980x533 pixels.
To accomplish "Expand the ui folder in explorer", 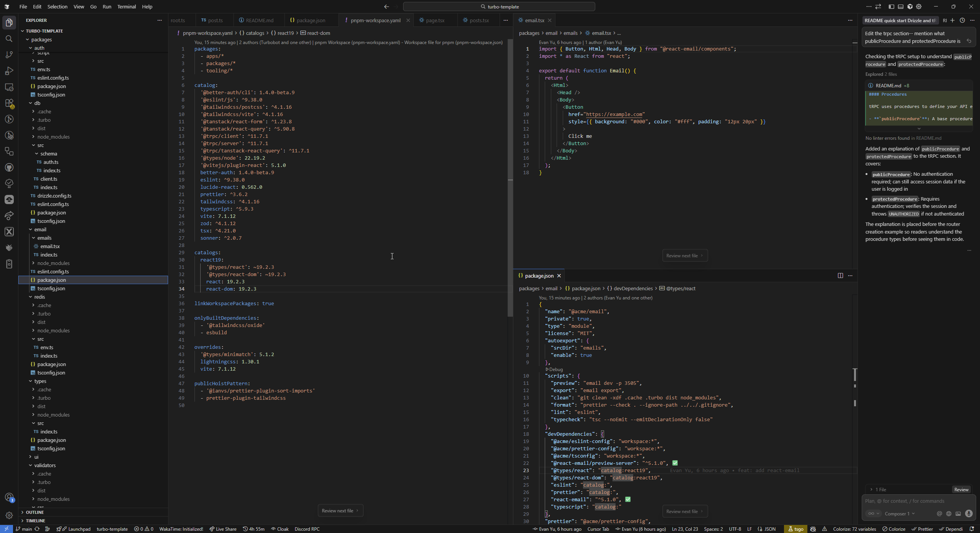I will point(36,457).
